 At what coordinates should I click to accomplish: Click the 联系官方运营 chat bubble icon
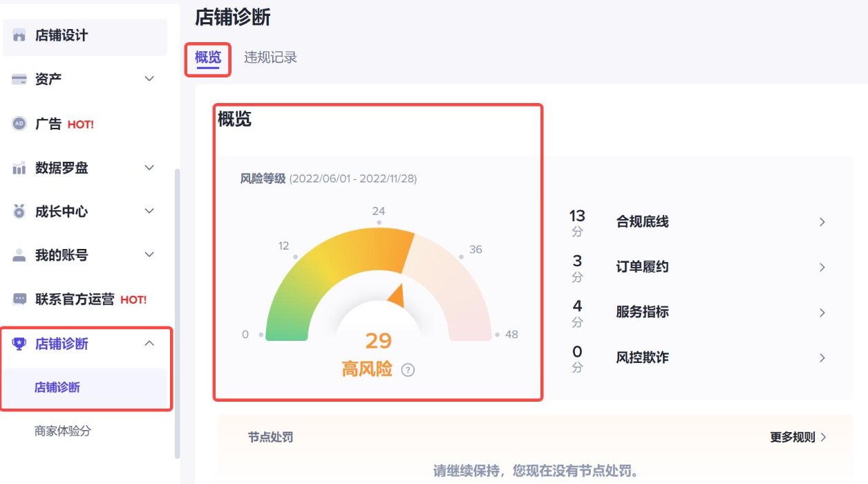[x=19, y=299]
